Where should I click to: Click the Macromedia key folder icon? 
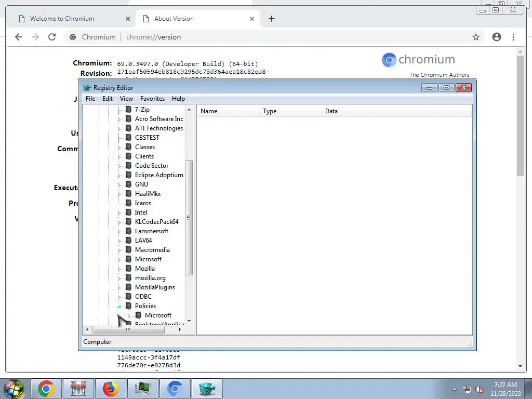tap(129, 249)
